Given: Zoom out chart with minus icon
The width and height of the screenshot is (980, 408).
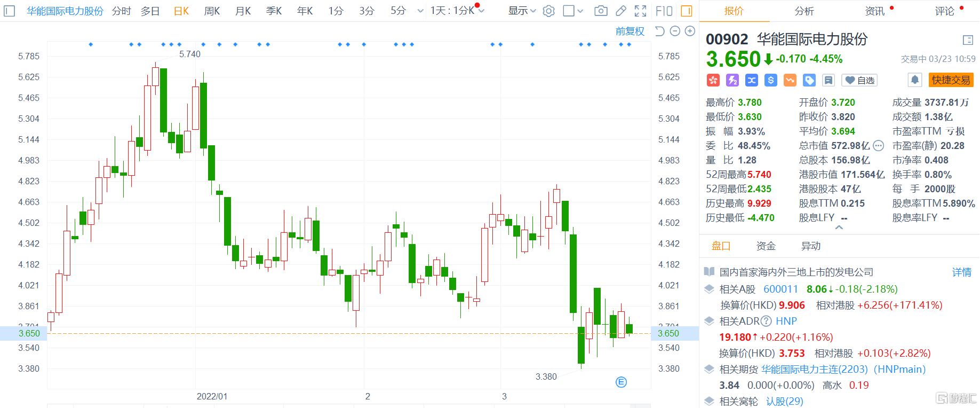Looking at the screenshot, I should click(675, 31).
